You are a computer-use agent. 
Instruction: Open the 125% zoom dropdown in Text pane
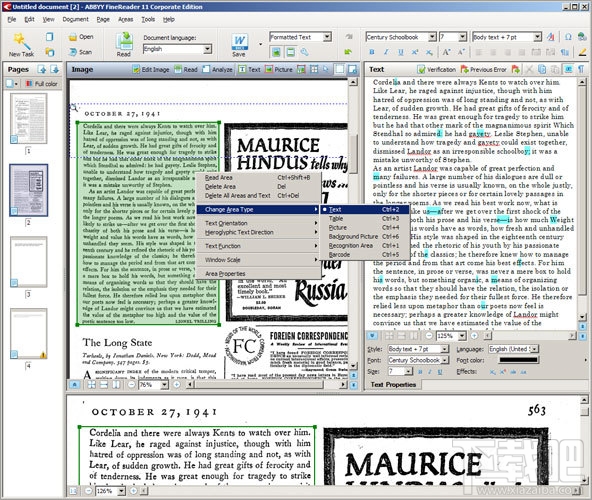click(462, 336)
